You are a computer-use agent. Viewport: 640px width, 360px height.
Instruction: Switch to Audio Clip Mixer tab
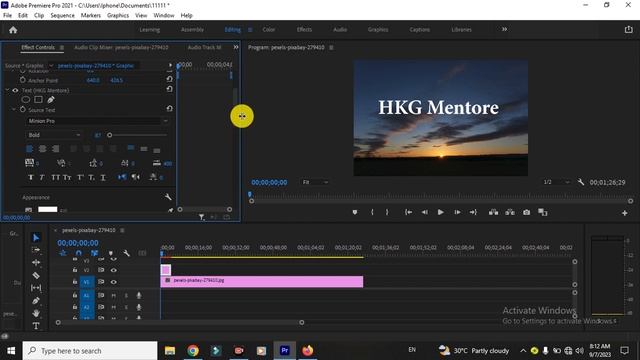pos(121,47)
